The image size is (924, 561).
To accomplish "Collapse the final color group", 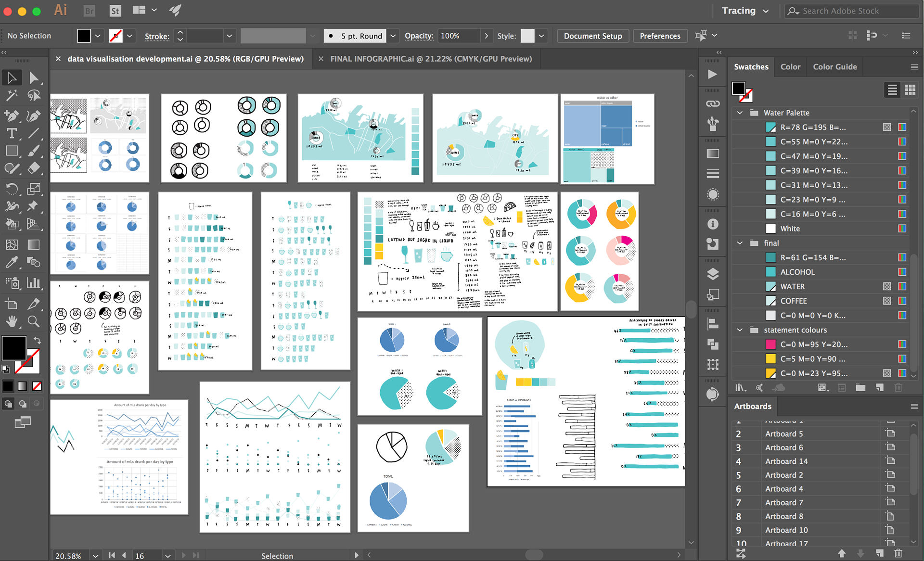I will [740, 243].
